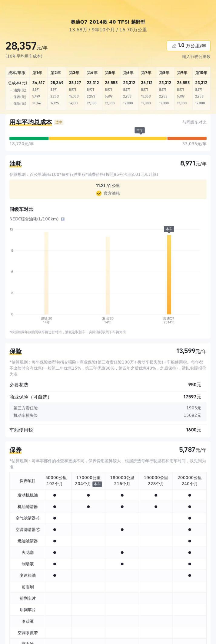Viewport: 216px width, 644px height.
Task: Click the yellow middle segment of the cost bar
Action: click(108, 139)
